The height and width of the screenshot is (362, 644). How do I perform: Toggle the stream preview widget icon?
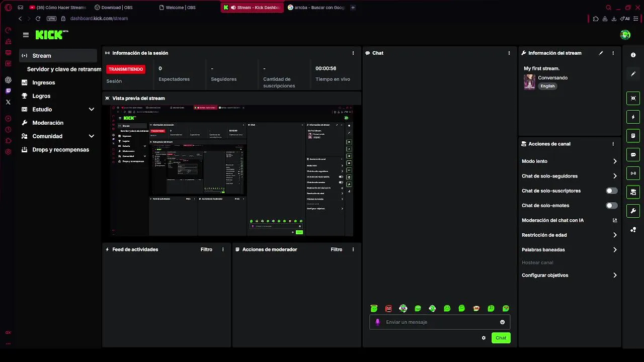633,98
